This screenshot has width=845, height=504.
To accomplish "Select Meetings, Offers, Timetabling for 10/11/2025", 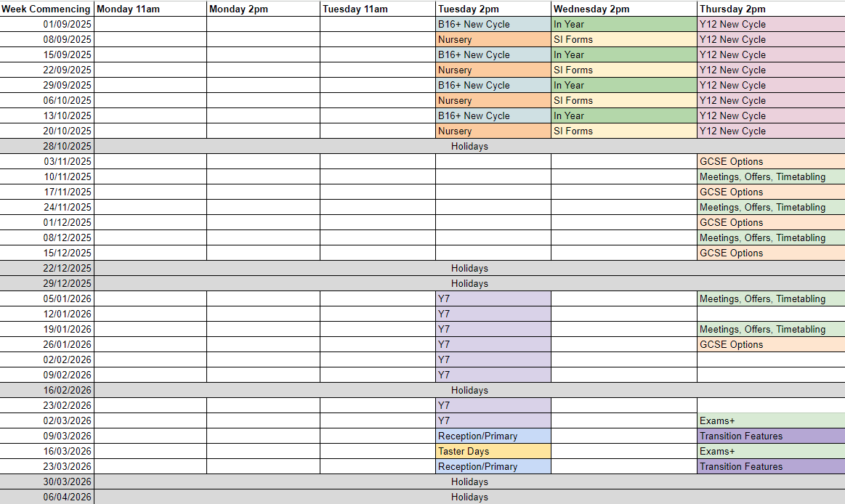I will [770, 176].
